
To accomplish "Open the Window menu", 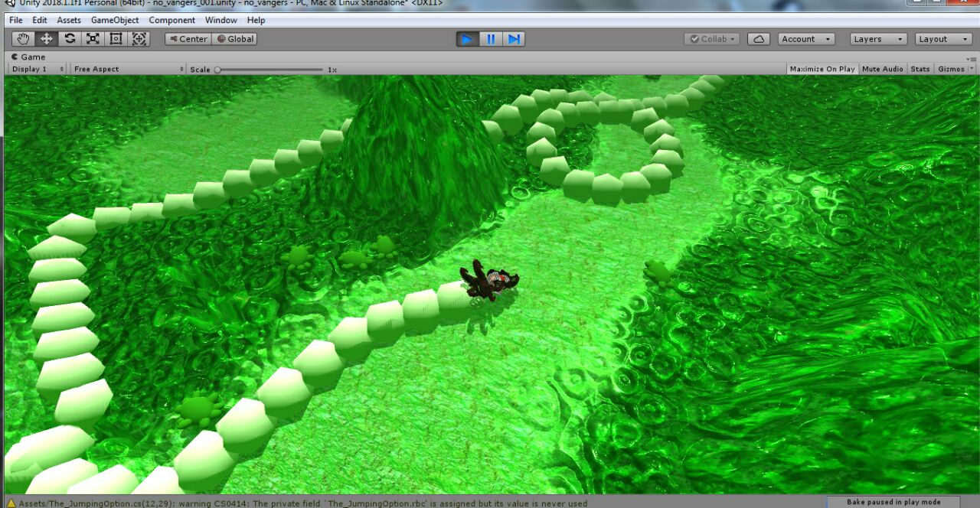I will tap(221, 20).
